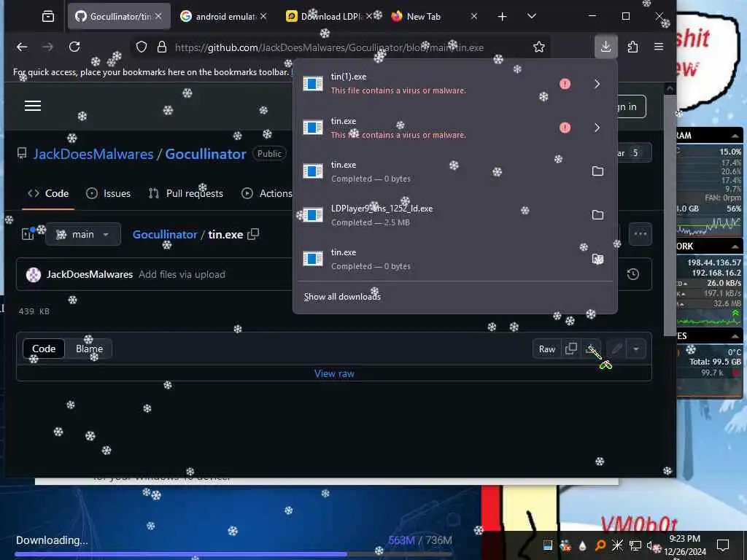Image resolution: width=747 pixels, height=560 pixels.
Task: Open Add files via upload commit
Action: pos(182,274)
